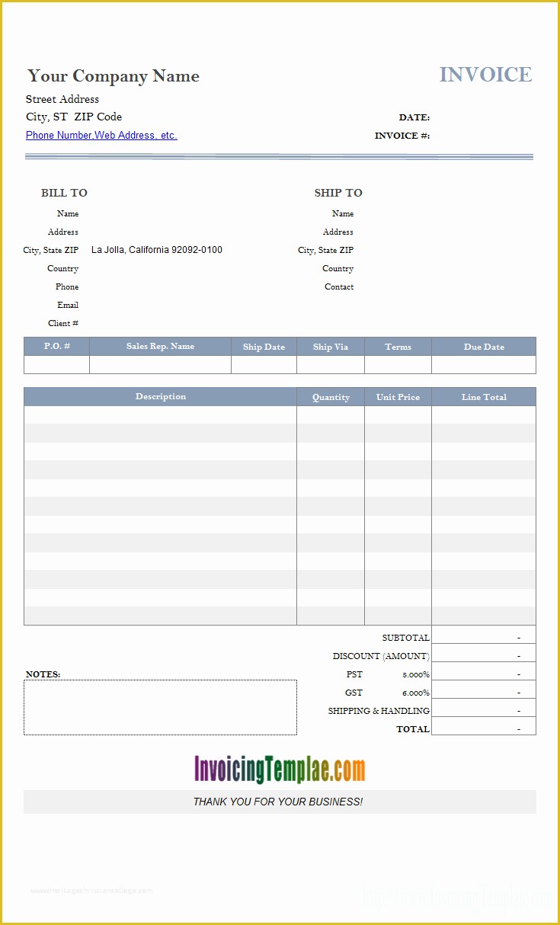Viewport: 560px width, 925px height.
Task: Click the PST label
Action: [354, 674]
